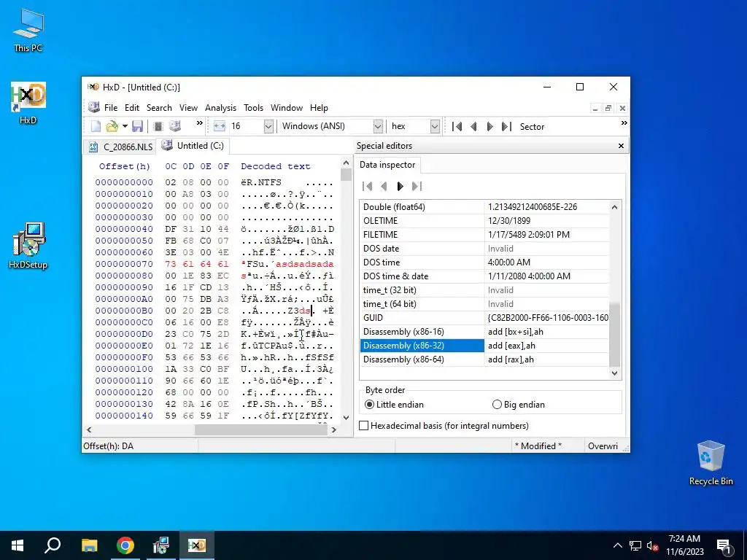Click the HxD icon left of File menu
Image resolution: width=747 pixels, height=560 pixels.
pos(94,107)
